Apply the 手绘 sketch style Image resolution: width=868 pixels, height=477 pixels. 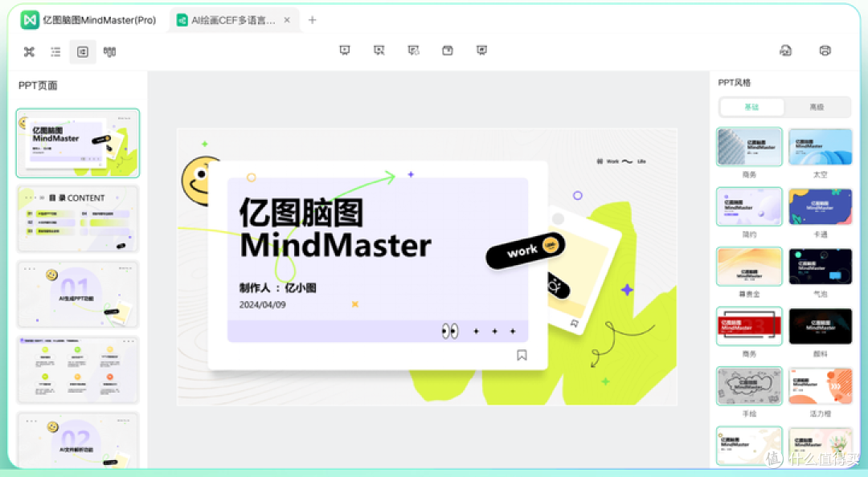click(749, 385)
